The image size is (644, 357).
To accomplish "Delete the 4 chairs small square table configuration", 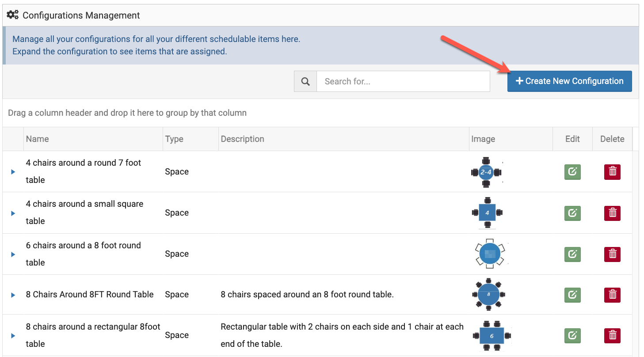I will 612,213.
